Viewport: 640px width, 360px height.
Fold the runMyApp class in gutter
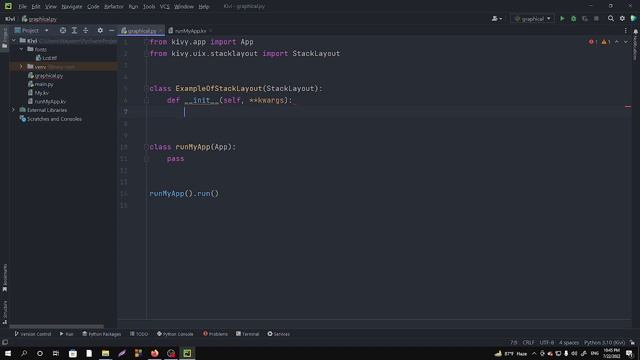(146, 147)
